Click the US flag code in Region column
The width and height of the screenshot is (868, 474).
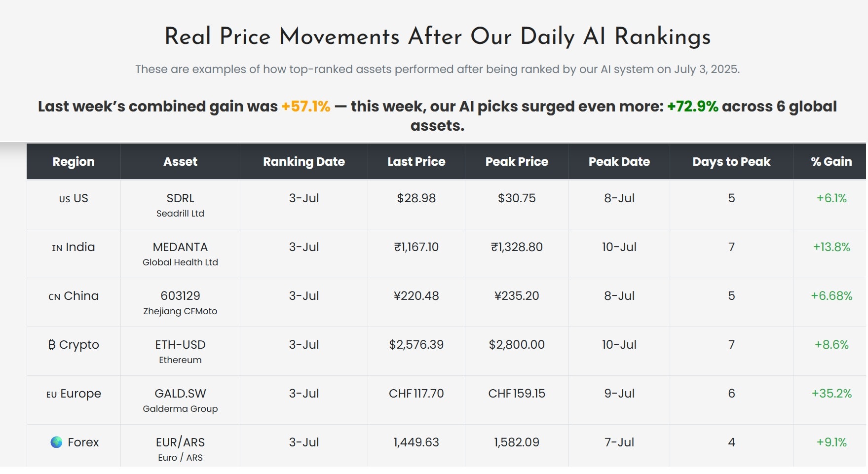[x=65, y=199]
